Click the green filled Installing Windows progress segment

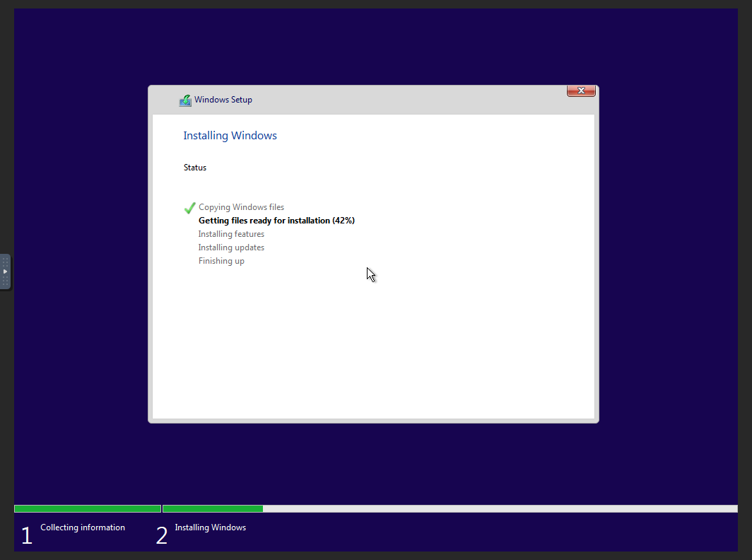213,508
